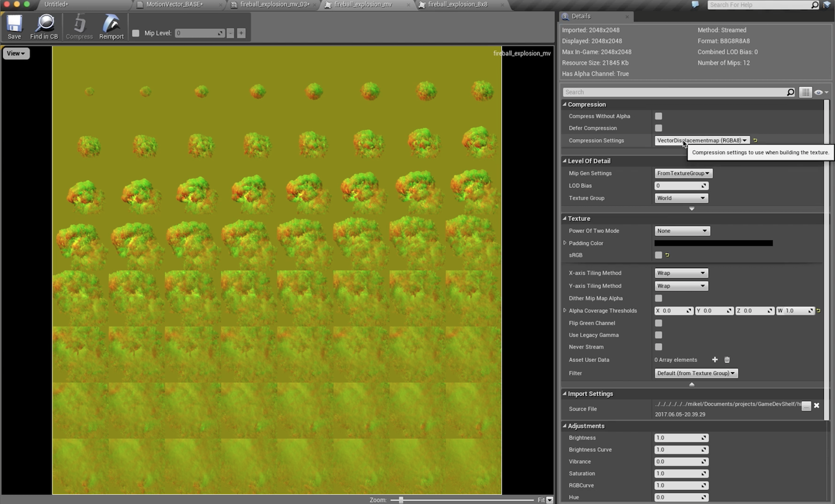Open the View menu in the viewport
835x504 pixels.
[16, 53]
